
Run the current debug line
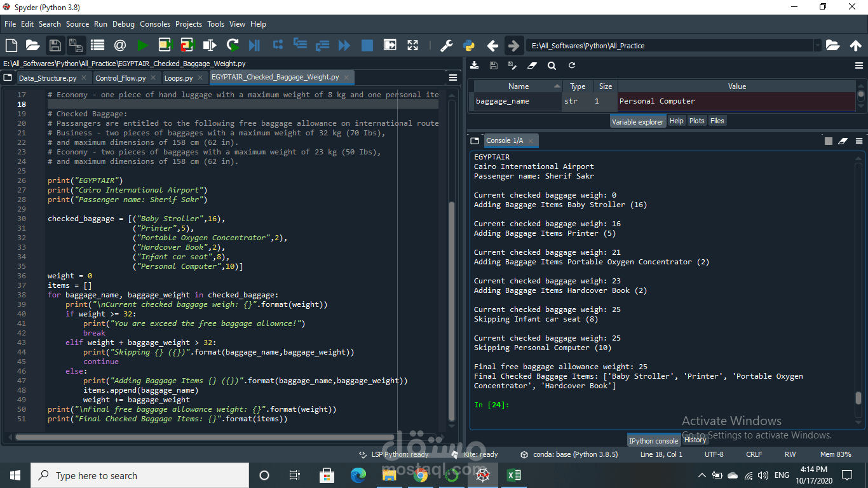click(x=278, y=45)
